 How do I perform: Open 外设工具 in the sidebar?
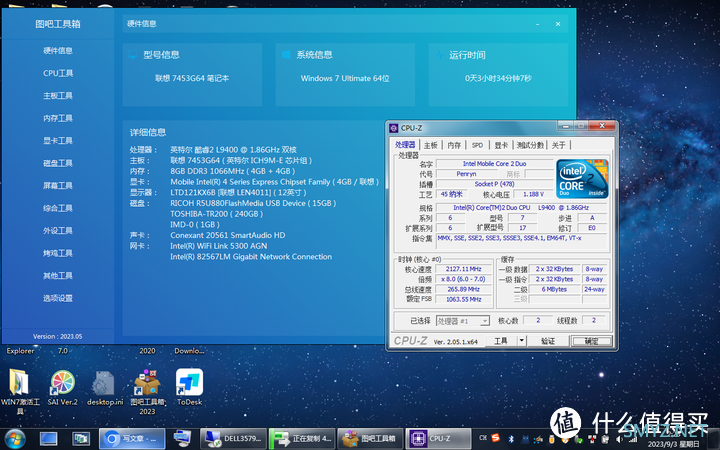click(58, 231)
